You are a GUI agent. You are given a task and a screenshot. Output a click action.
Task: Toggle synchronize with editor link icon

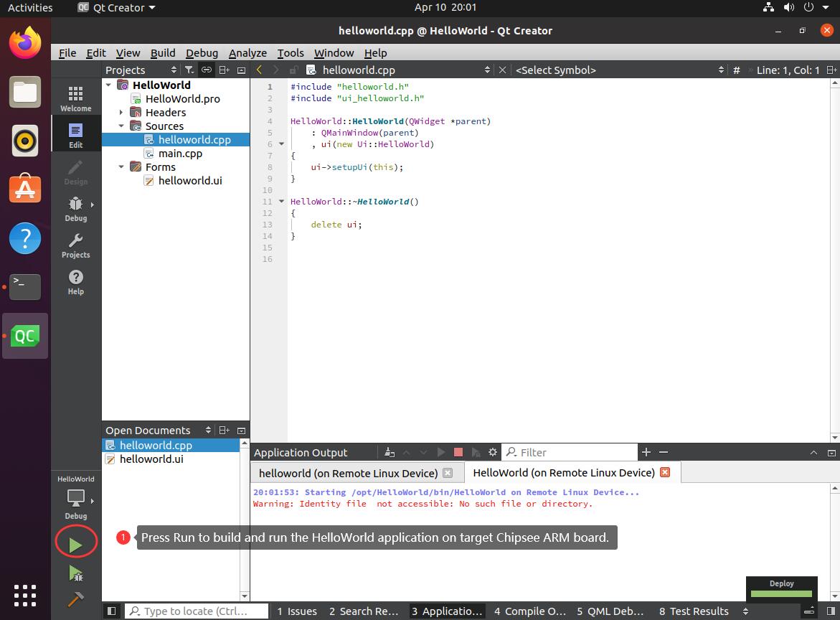point(207,70)
